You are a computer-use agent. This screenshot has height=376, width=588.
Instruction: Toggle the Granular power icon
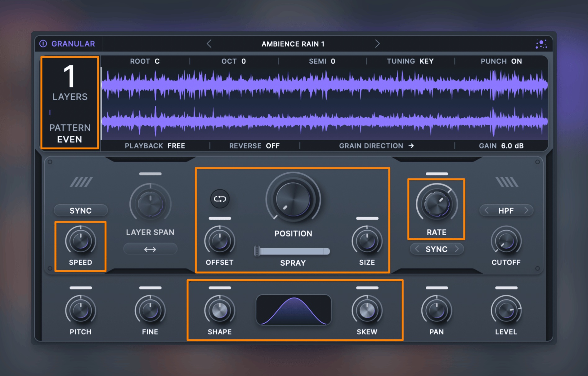point(43,44)
